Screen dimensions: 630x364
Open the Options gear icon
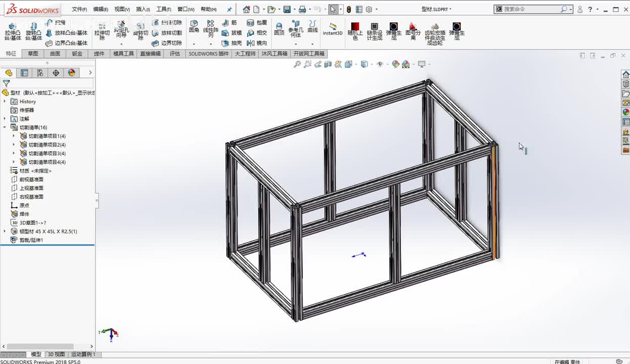click(x=369, y=9)
